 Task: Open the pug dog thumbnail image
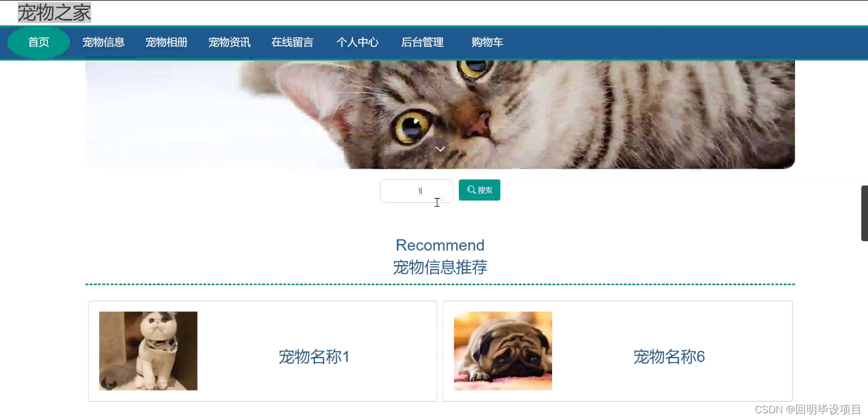503,351
